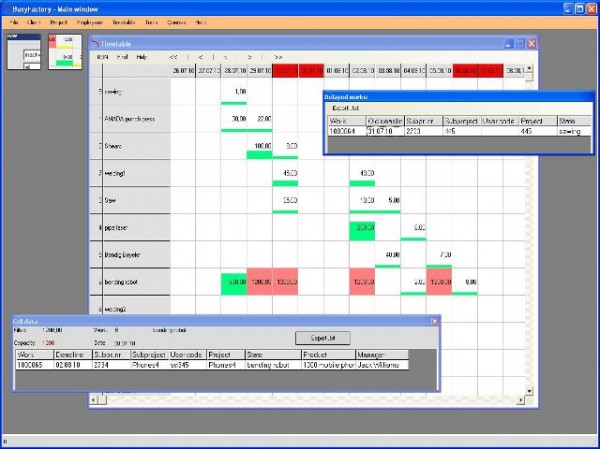Click Timetable vertical scrollbar up arrow
The height and width of the screenshot is (449, 600).
click(529, 69)
